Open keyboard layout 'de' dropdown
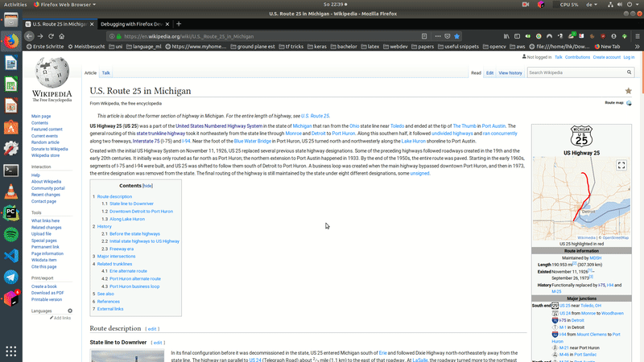 pyautogui.click(x=592, y=5)
